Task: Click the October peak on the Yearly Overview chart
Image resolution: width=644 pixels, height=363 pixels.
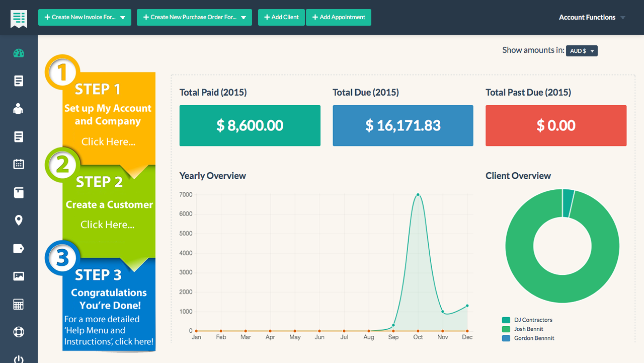Action: (418, 194)
